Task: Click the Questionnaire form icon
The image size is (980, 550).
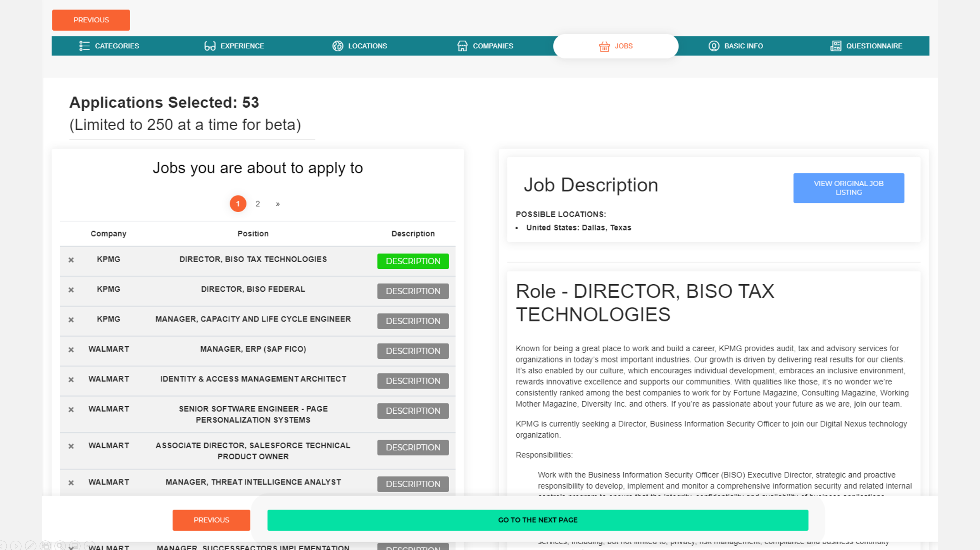Action: click(x=835, y=46)
